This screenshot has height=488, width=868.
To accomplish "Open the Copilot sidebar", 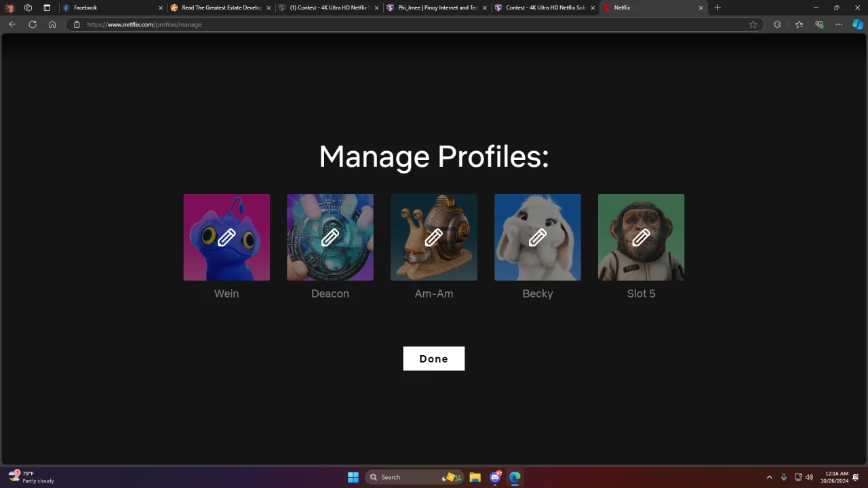I will coord(858,24).
